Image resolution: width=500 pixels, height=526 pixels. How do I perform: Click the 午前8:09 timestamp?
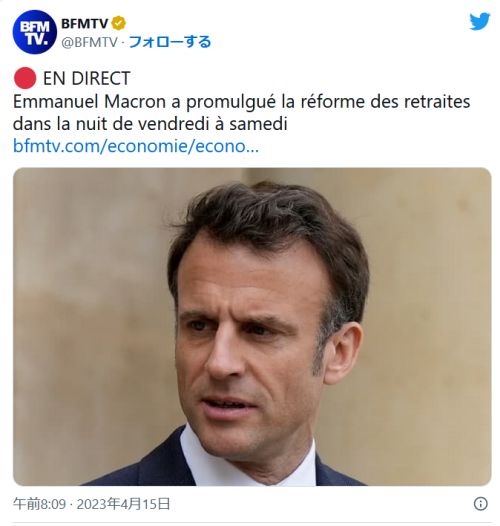(x=40, y=504)
